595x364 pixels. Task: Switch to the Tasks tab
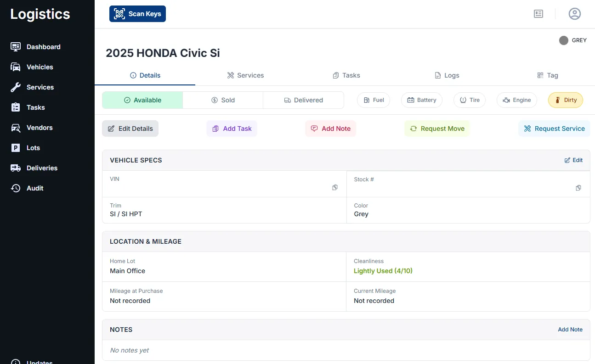click(x=346, y=75)
